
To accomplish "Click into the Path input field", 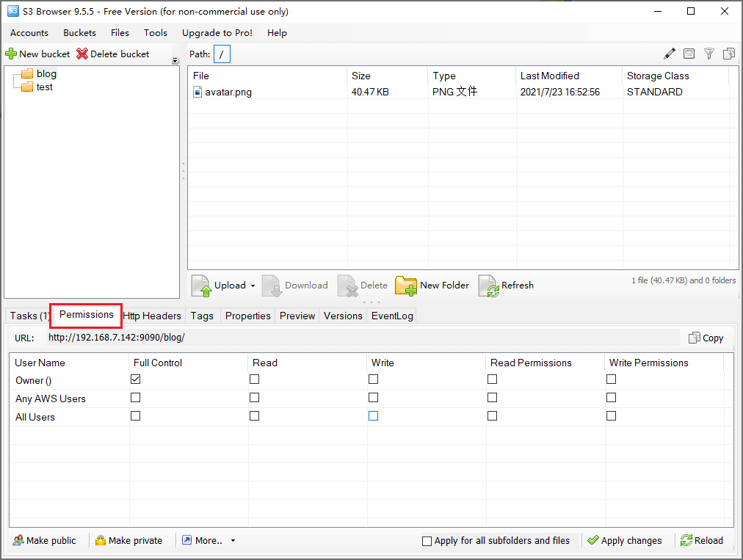I will 222,54.
